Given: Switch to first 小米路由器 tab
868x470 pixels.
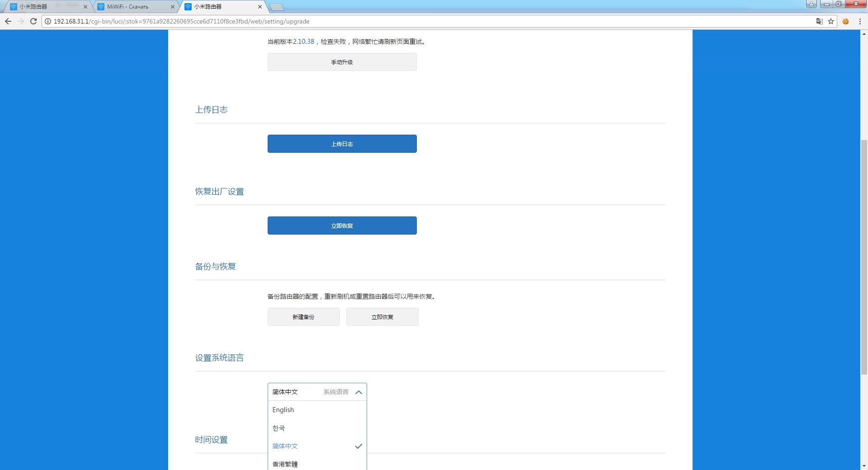Looking at the screenshot, I should click(45, 7).
